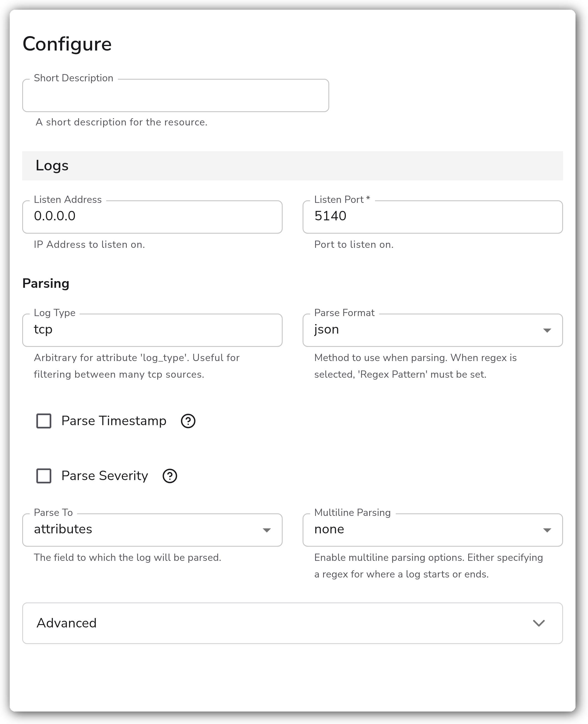Click the Logs section header
588x724 pixels.
tap(292, 166)
